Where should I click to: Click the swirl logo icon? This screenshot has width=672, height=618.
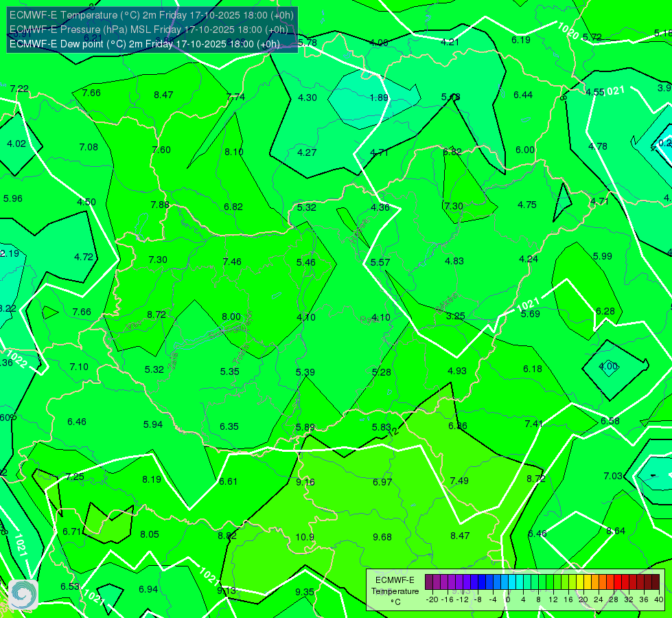(23, 595)
